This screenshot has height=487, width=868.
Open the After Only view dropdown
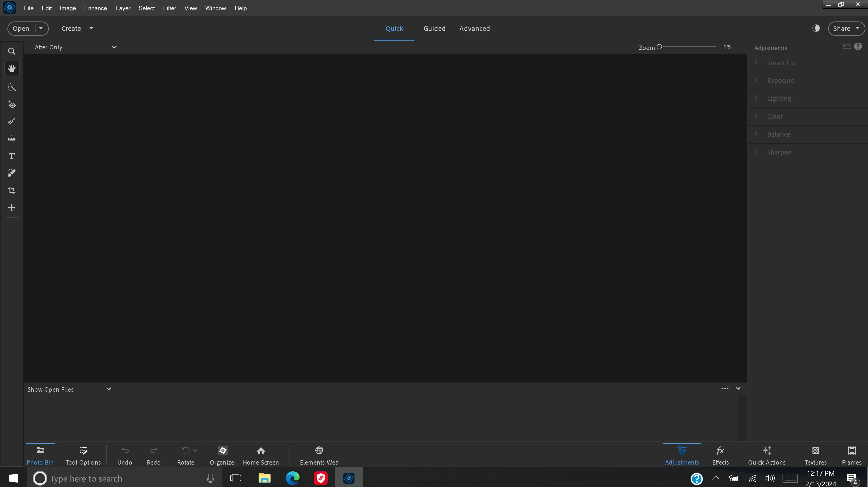pyautogui.click(x=75, y=47)
